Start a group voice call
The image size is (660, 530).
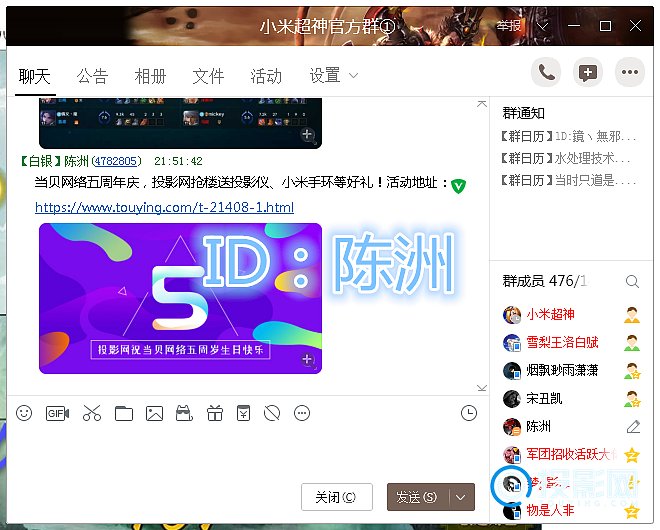[546, 73]
